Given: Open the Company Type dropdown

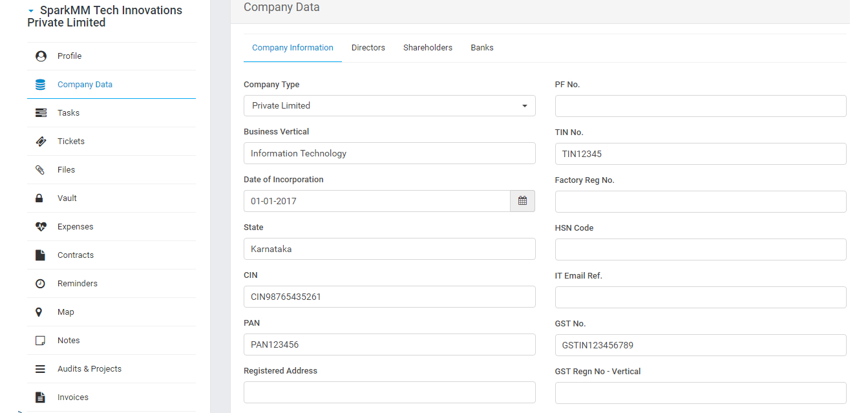Looking at the screenshot, I should (389, 105).
